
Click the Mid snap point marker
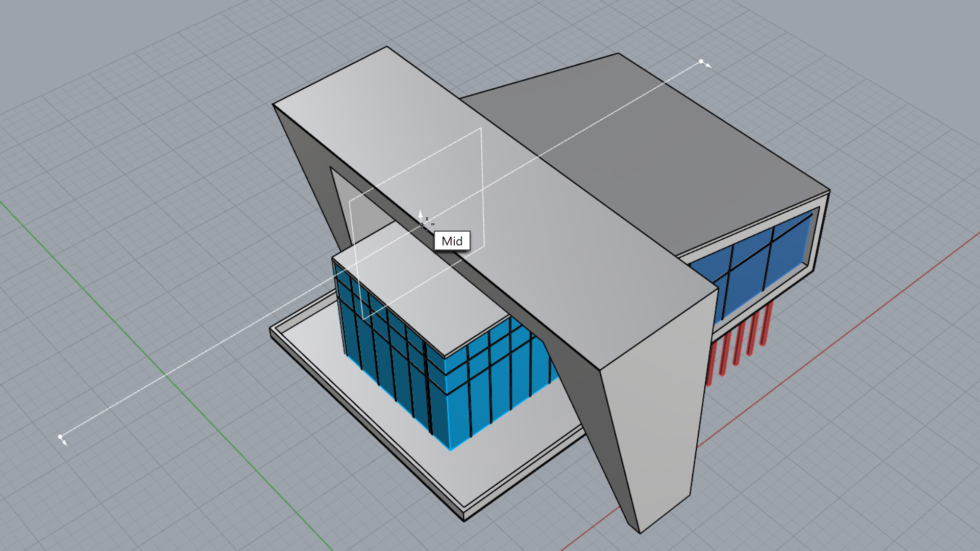click(x=422, y=224)
